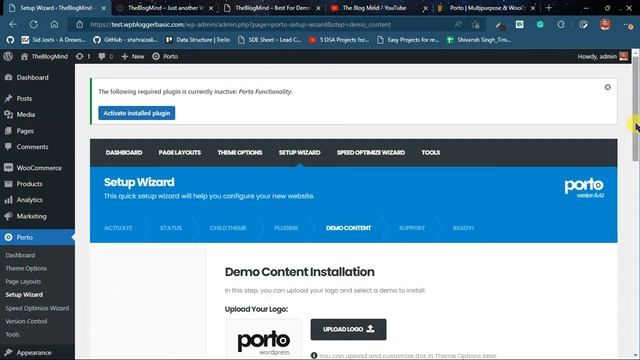Go to the READY! wizard step
Image resolution: width=640 pixels, height=360 pixels.
pos(463,228)
